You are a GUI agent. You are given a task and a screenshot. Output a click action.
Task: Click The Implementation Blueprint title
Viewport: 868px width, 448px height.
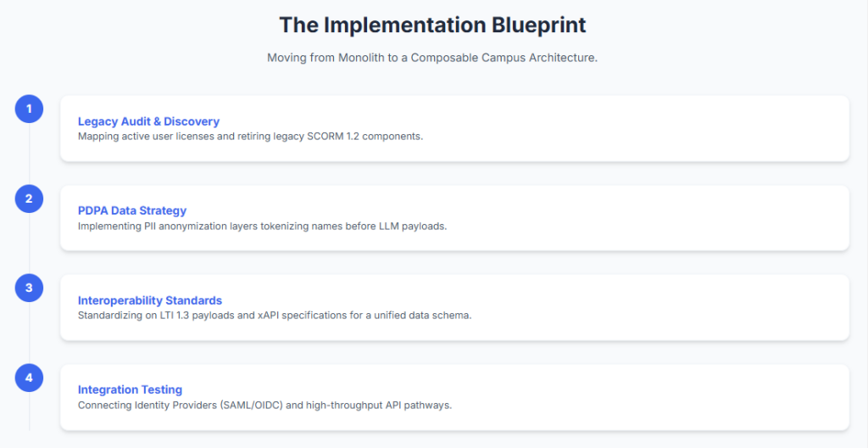click(432, 25)
